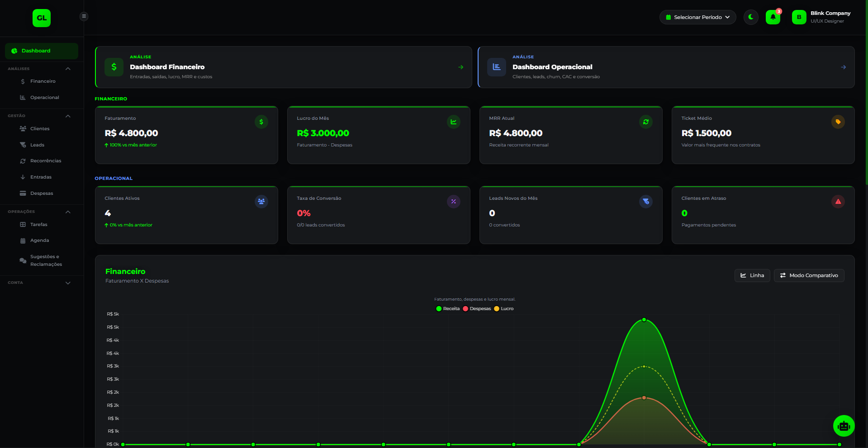868x448 pixels.
Task: Open Entradas in sidebar
Action: pos(42,177)
